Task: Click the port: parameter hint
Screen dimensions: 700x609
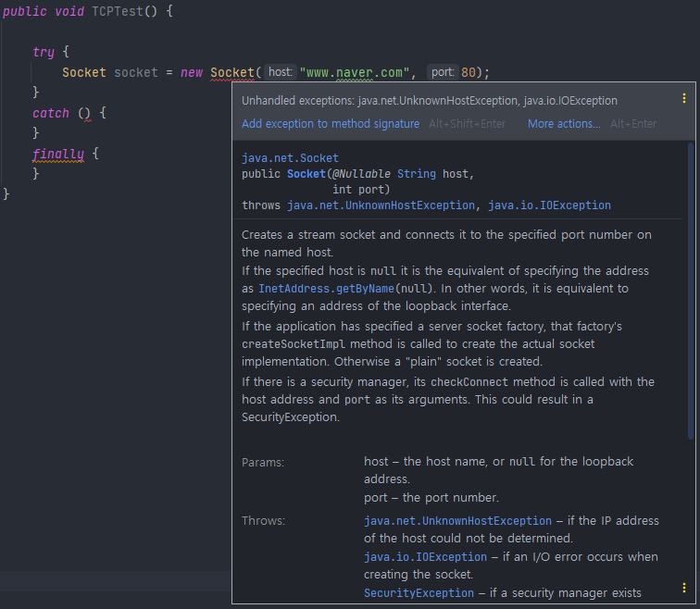Action: pos(443,72)
